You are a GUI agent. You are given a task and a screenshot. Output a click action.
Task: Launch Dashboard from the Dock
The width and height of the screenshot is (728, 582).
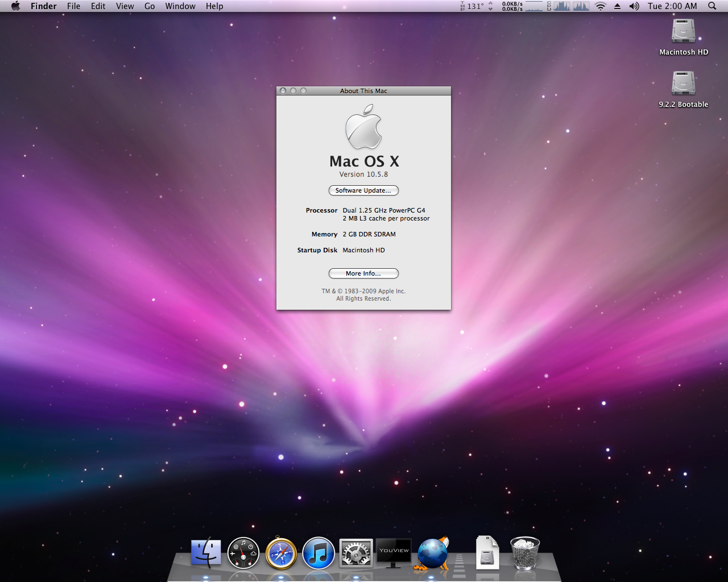[x=243, y=553]
